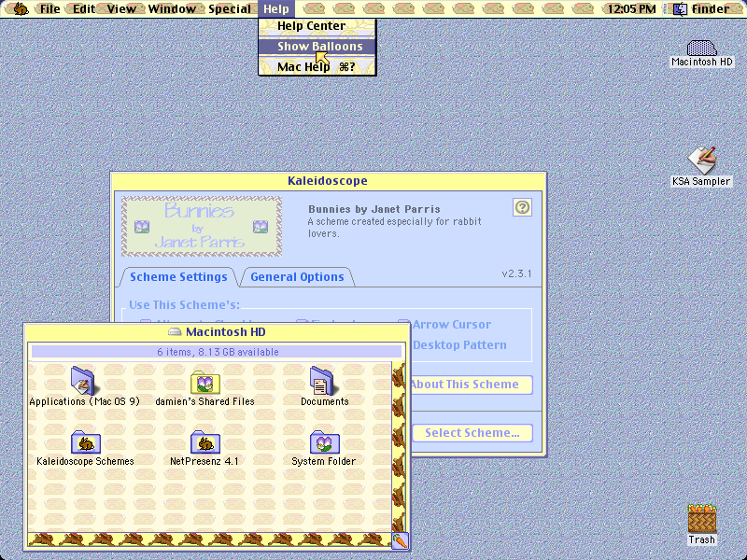The width and height of the screenshot is (747, 560).
Task: Click the Bunnies scheme preview image
Action: click(x=202, y=227)
